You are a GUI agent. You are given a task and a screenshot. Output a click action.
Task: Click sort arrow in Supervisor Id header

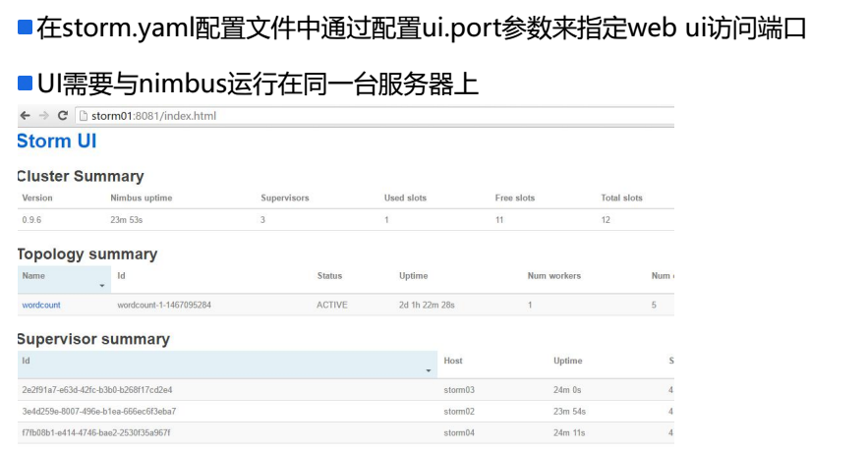pos(429,370)
